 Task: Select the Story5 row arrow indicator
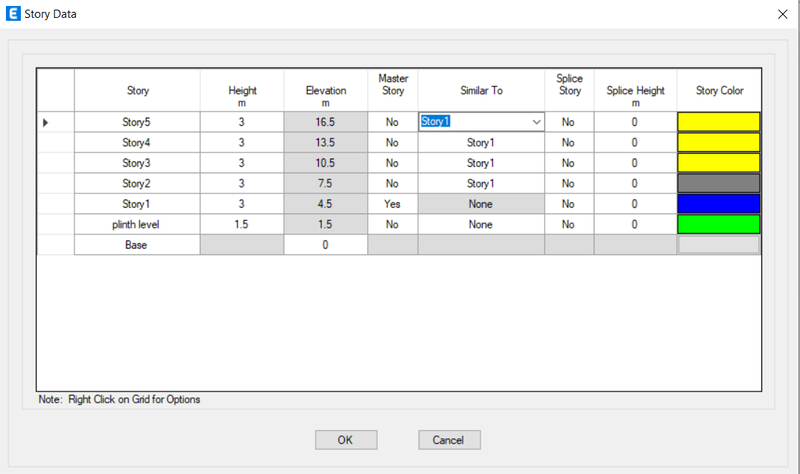45,122
